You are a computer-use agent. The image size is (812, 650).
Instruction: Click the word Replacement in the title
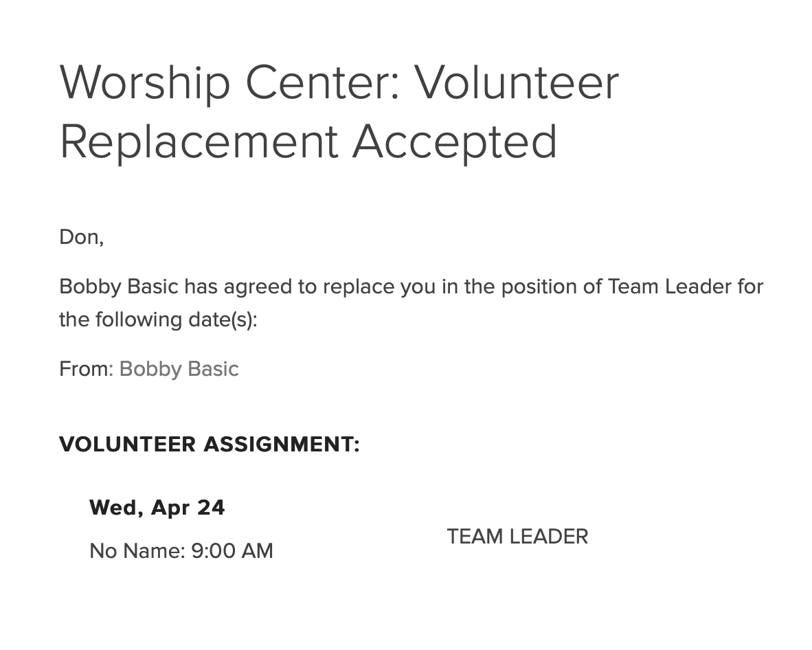(199, 142)
